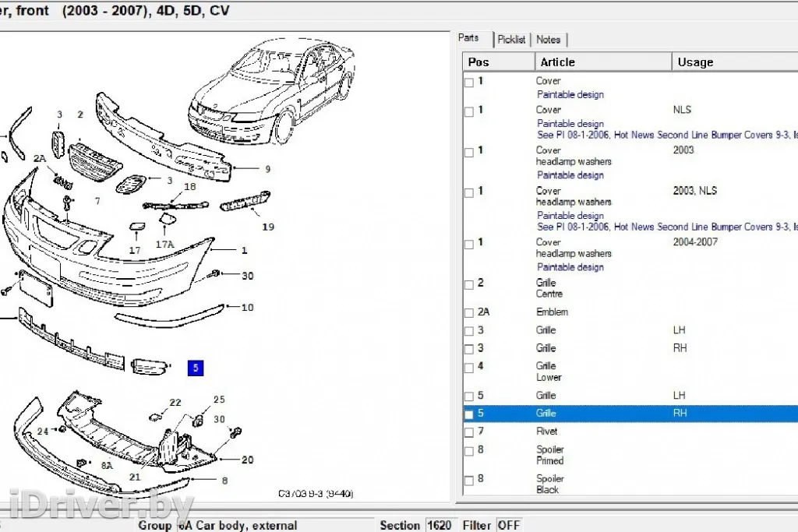Screen dimensions: 798x532
Task: Select the Spoiler Black article text
Action: tap(550, 484)
